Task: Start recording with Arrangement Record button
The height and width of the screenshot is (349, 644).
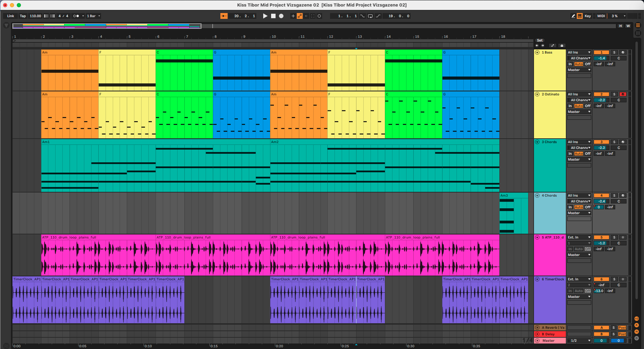Action: [x=281, y=16]
